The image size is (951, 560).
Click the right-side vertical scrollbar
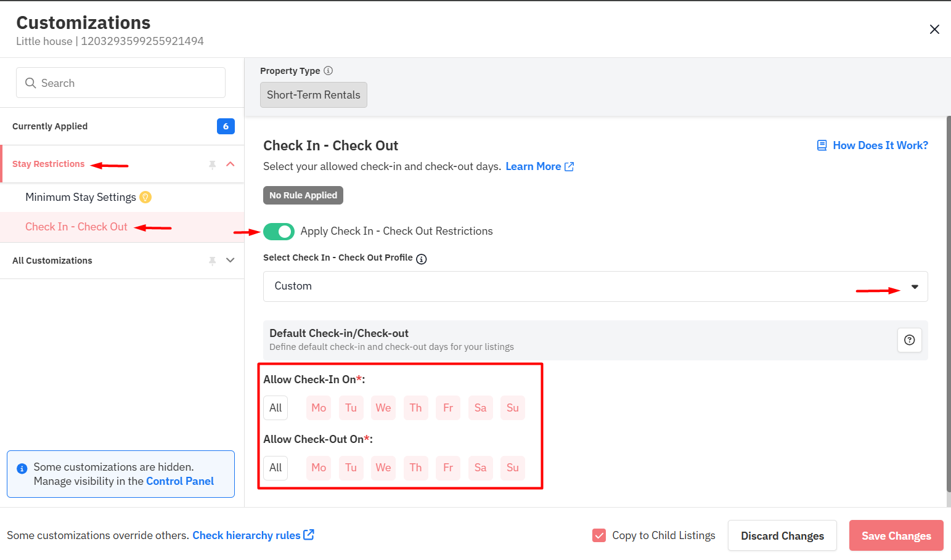949,304
